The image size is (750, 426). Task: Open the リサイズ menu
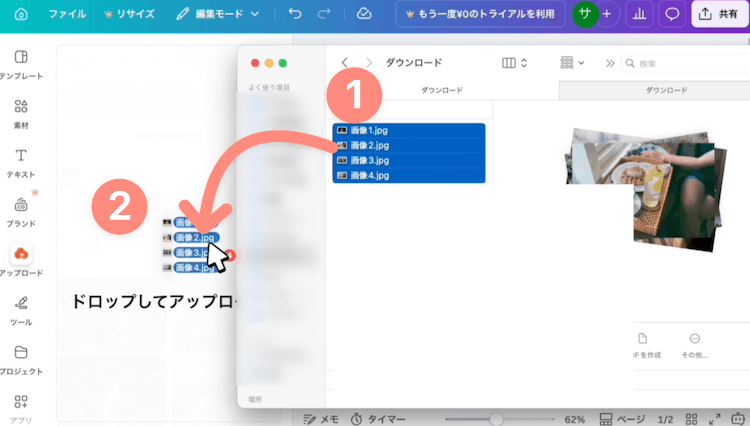(130, 14)
